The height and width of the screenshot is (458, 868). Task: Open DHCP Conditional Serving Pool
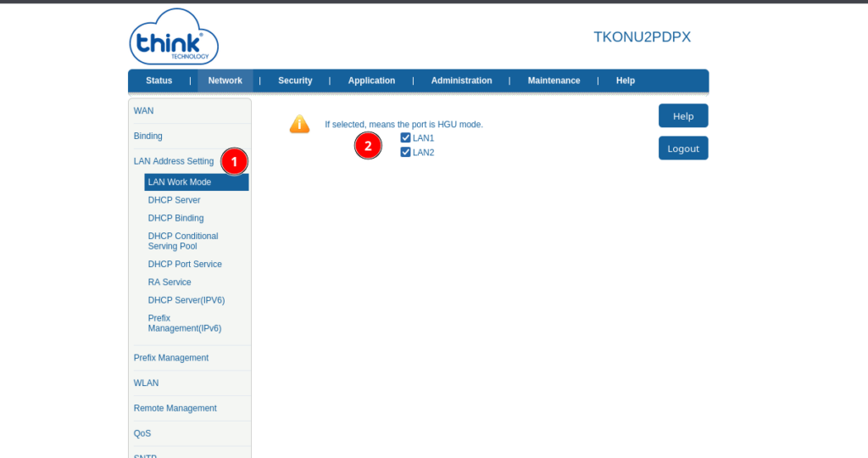183,241
